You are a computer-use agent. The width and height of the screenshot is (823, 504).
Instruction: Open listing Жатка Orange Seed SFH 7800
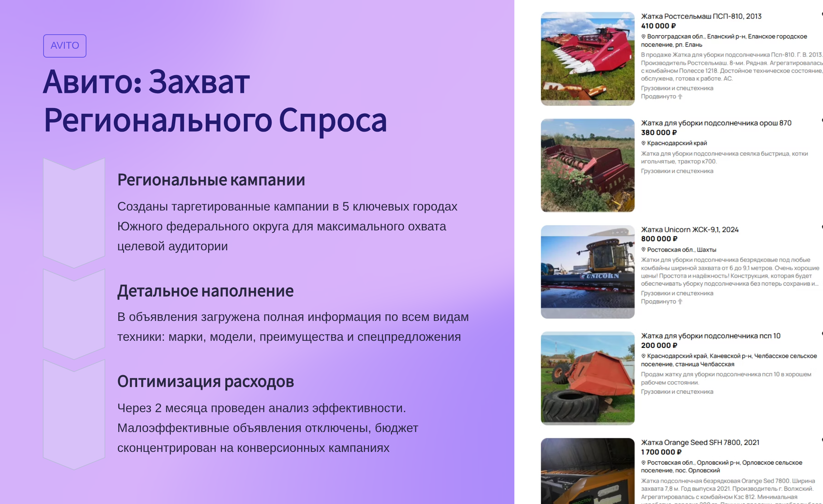pos(700,442)
